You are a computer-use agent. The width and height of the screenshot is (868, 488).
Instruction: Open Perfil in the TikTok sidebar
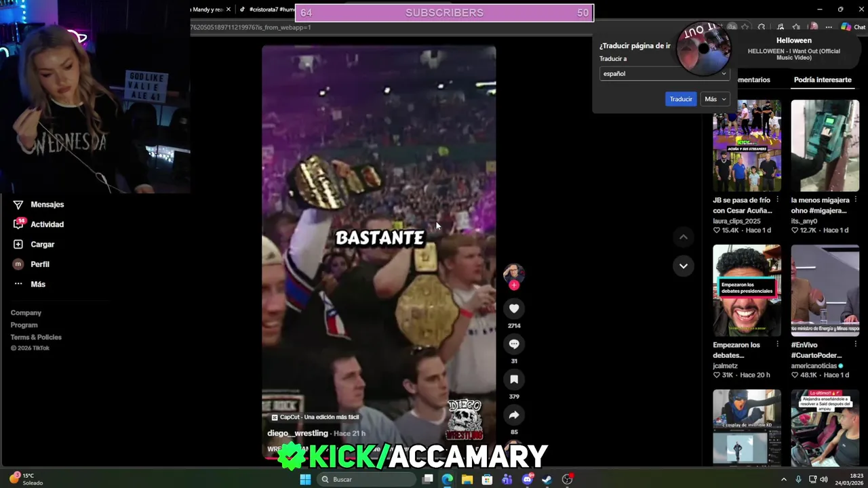tap(31, 264)
